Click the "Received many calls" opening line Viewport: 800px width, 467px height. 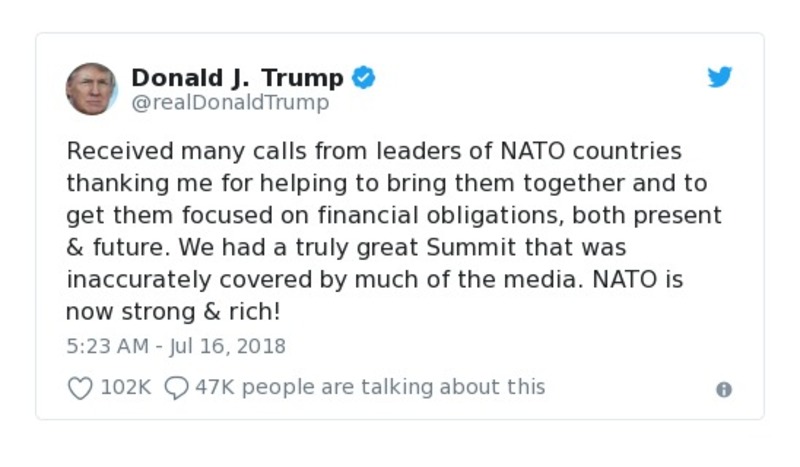pos(170,152)
